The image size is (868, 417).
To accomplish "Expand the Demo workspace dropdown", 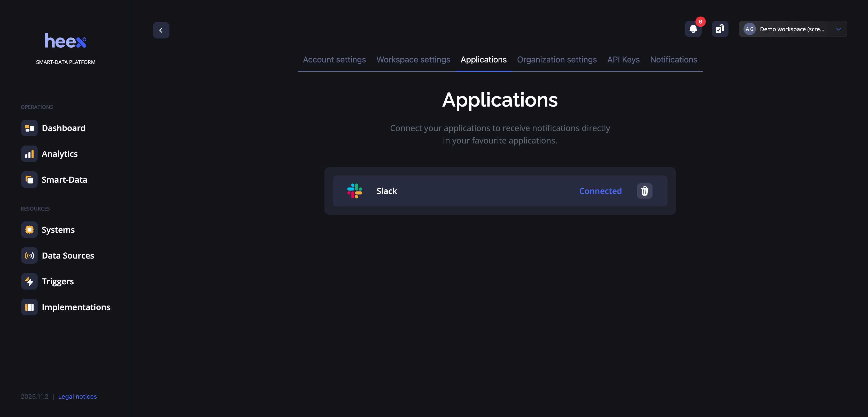I will pos(839,29).
